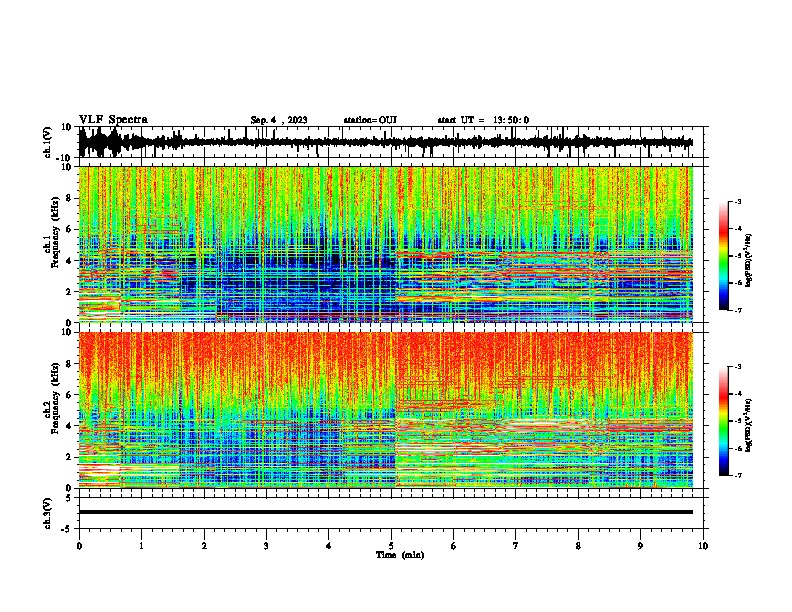Click time axis end tick label "10"
The height and width of the screenshot is (612, 792).
(703, 546)
